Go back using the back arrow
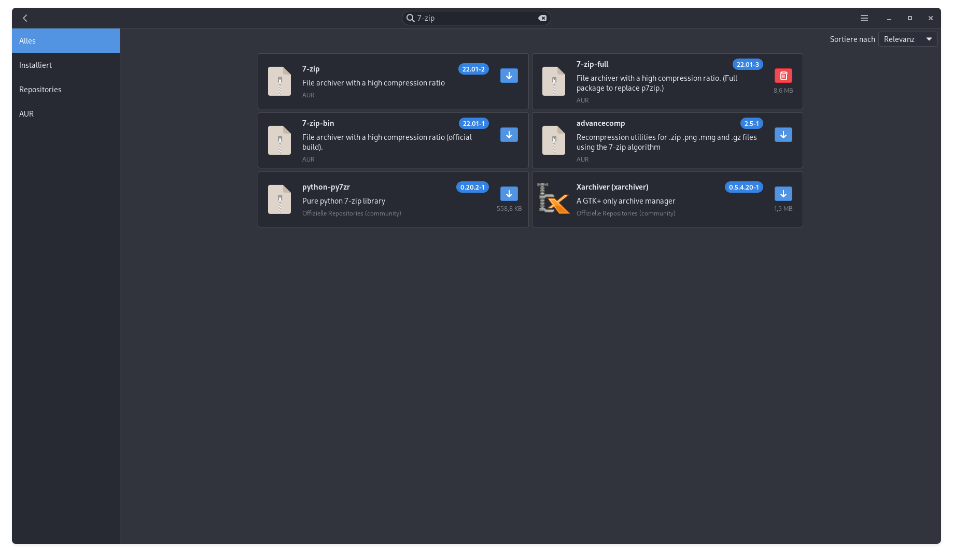This screenshot has height=560, width=953. 25,18
